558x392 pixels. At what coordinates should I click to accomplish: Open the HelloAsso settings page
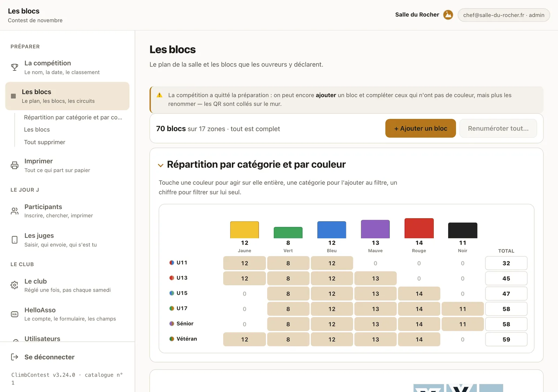point(67,314)
